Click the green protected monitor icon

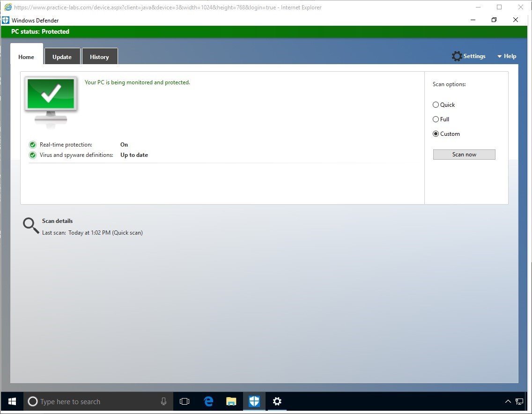tap(51, 103)
